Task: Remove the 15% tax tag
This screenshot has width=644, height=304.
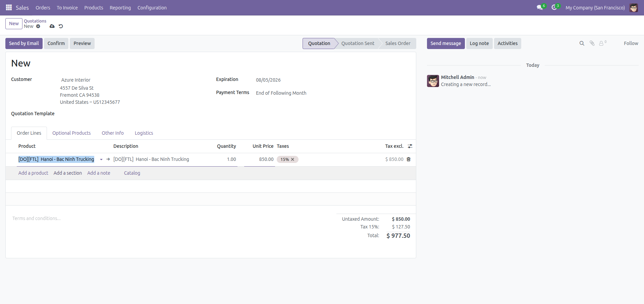Action: click(292, 160)
